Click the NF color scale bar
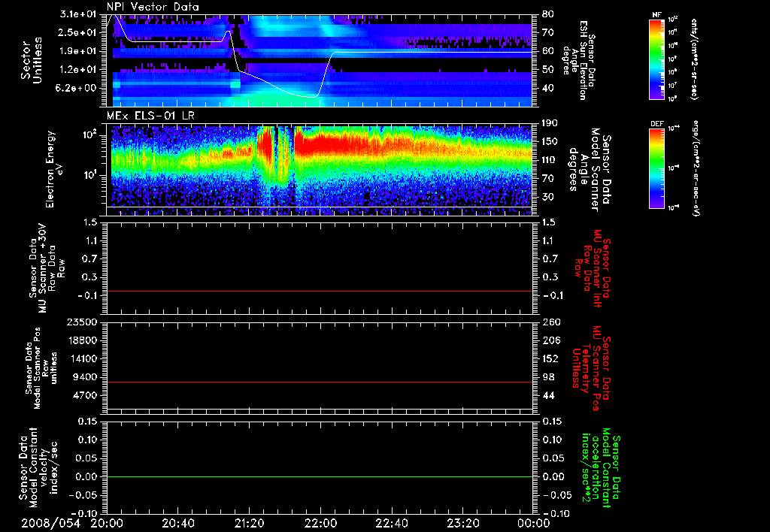 point(656,59)
